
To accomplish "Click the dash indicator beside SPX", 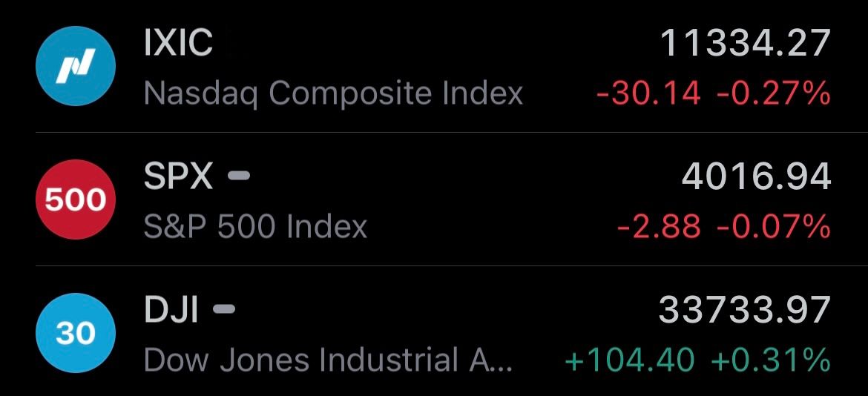I will 239,176.
